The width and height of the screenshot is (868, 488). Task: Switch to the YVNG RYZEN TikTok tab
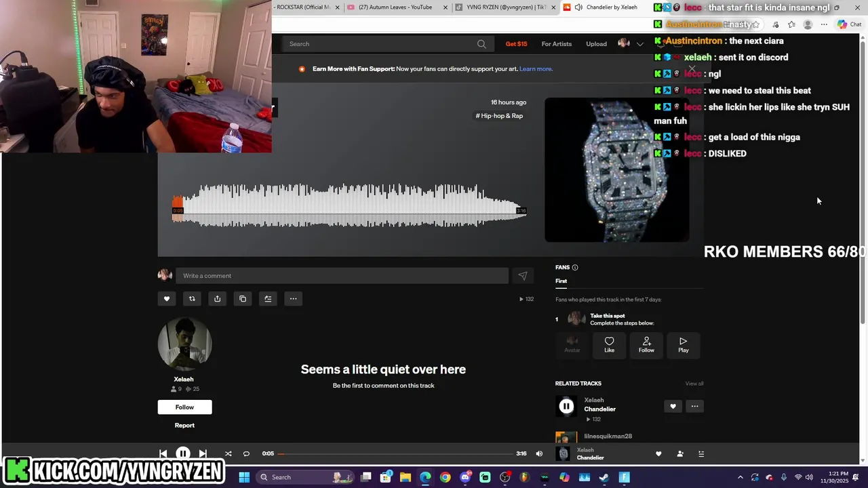pos(506,7)
